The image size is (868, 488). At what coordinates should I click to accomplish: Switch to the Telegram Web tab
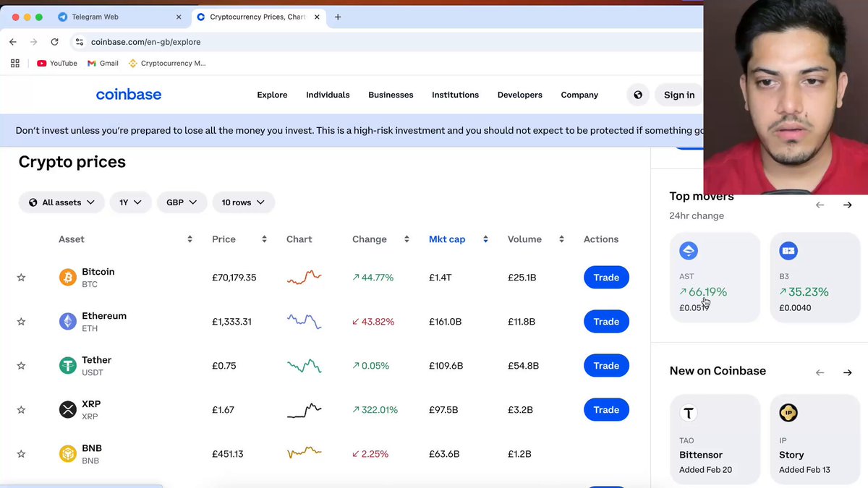click(119, 17)
